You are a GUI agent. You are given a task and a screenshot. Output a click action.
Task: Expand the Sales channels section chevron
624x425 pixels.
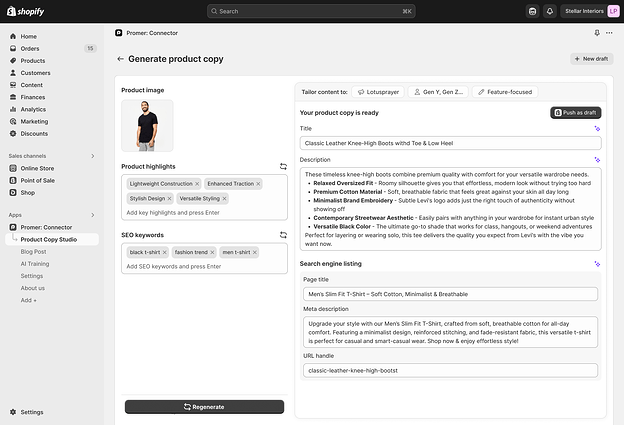tap(93, 156)
